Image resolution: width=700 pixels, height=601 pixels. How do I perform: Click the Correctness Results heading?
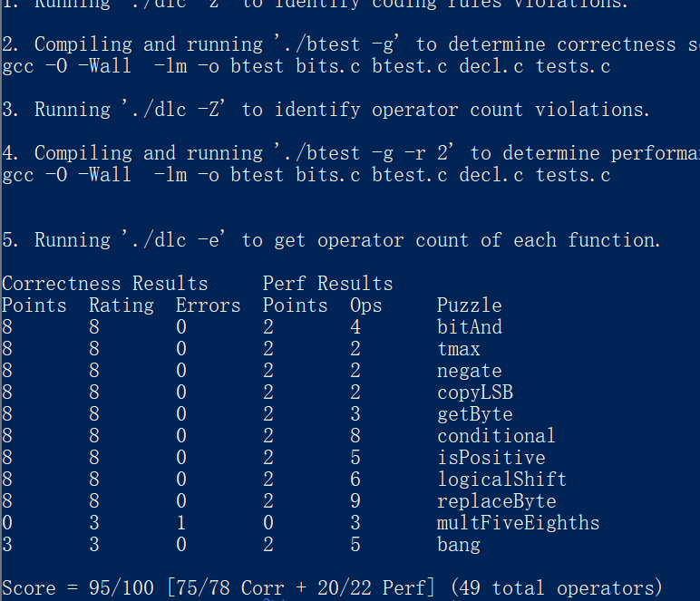pos(104,284)
